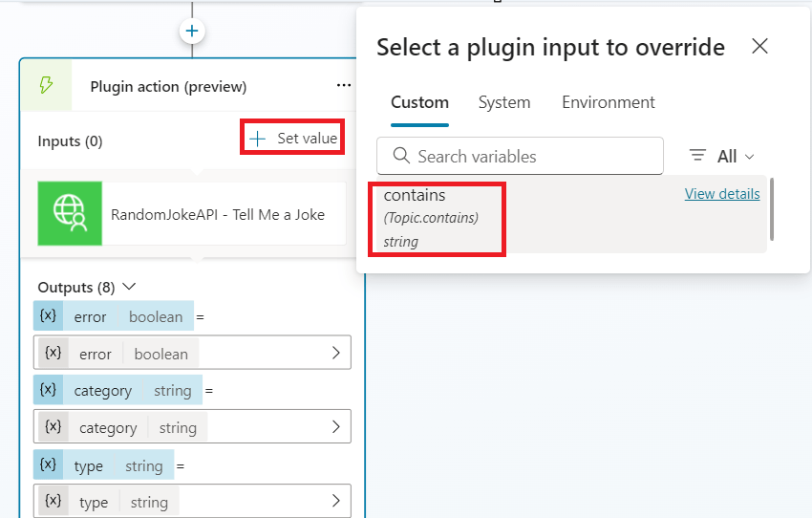Open the All filter dropdown
Image resolution: width=812 pixels, height=518 pixels.
735,156
